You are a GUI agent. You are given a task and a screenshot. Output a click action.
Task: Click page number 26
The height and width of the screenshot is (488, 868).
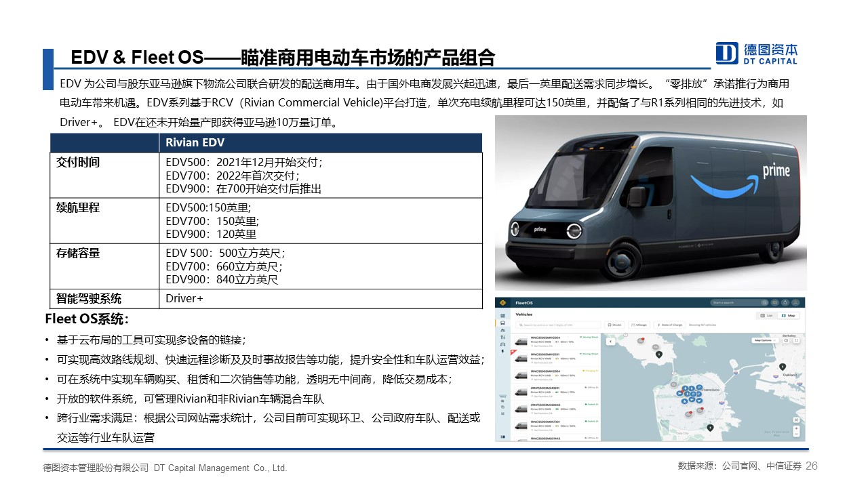(x=812, y=466)
